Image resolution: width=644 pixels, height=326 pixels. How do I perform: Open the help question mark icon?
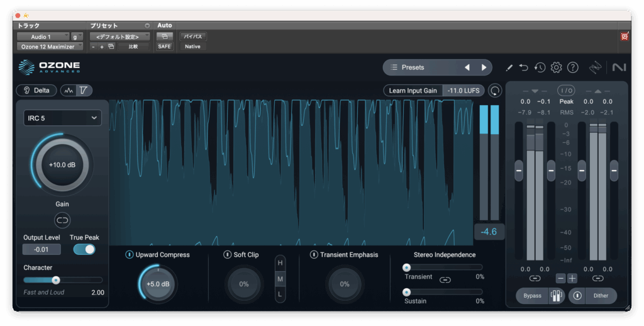click(x=572, y=67)
